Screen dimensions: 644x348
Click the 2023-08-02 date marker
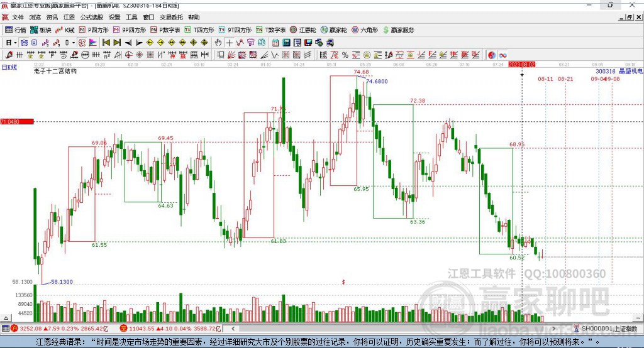[x=522, y=65]
